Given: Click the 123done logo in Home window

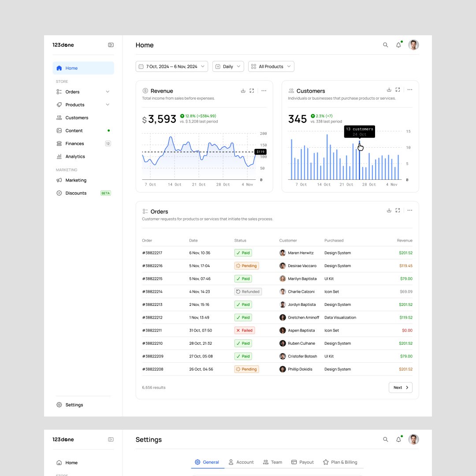Looking at the screenshot, I should (63, 45).
